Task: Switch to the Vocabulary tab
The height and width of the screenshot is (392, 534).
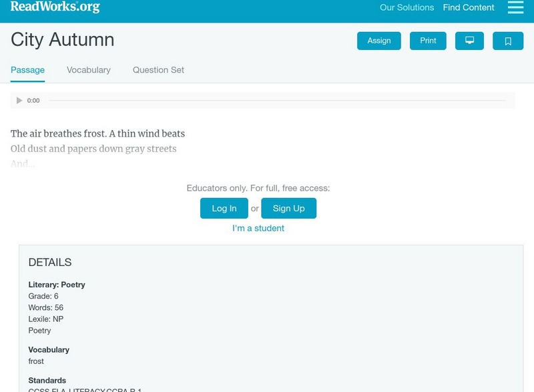Action: pos(89,70)
